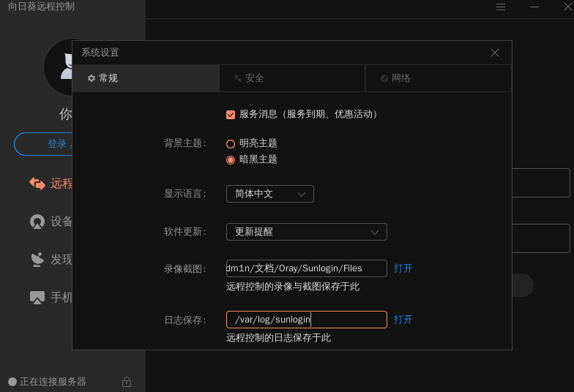The height and width of the screenshot is (392, 574).
Task: Click 远程控制的录像与截图保存于此 hint text
Action: point(293,287)
